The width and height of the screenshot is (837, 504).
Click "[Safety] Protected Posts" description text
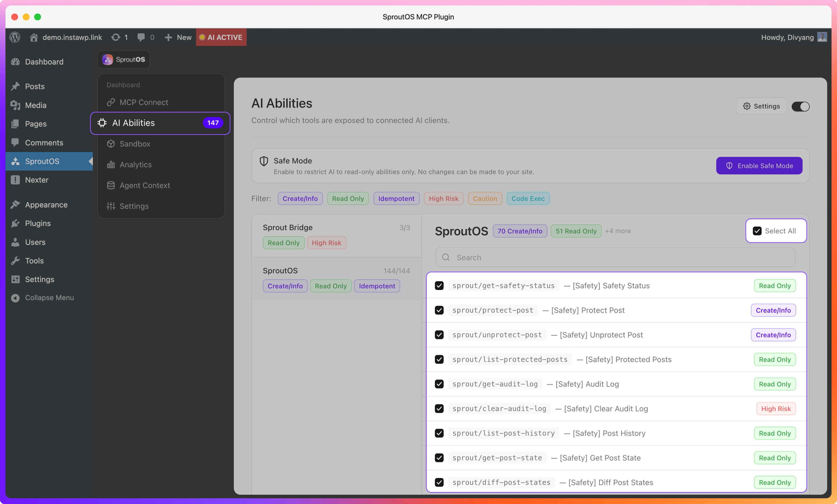[x=628, y=359]
